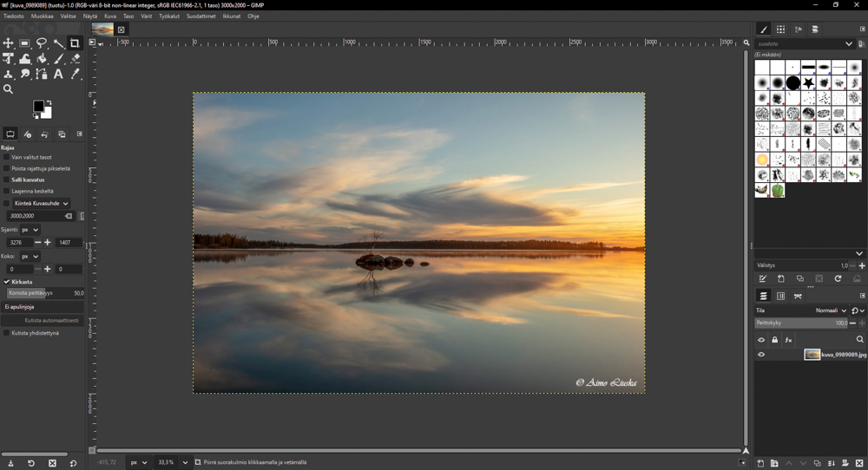
Task: Clear the 3000:2000 aspect ratio field
Action: pyautogui.click(x=69, y=216)
